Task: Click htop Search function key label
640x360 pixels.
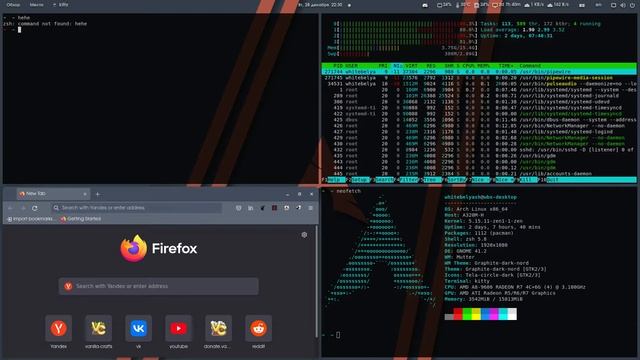Action: pos(385,180)
